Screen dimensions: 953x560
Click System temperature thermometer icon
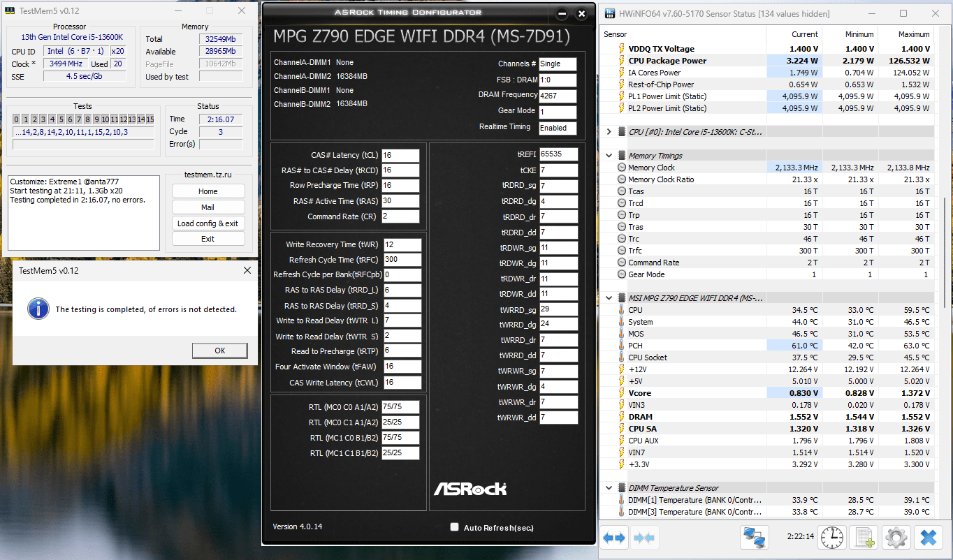[622, 322]
